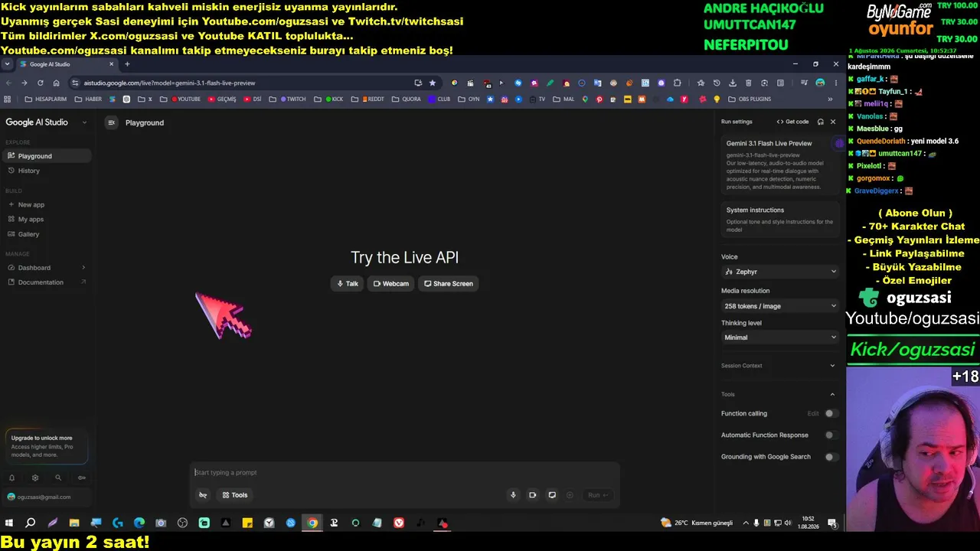Image resolution: width=980 pixels, height=551 pixels.
Task: Click the sidebar collapse icon beside Playground
Action: 111,122
